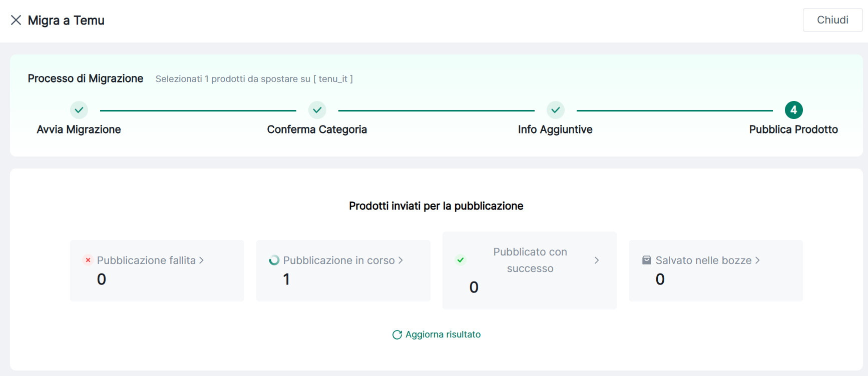Screen dimensions: 868x376
Task: Select the Conferma Categoria step label
Action: (x=317, y=129)
